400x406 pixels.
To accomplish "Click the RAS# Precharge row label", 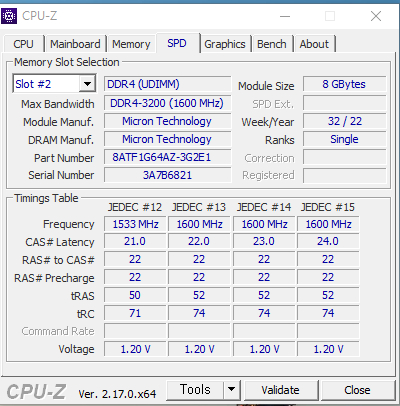I will click(54, 278).
